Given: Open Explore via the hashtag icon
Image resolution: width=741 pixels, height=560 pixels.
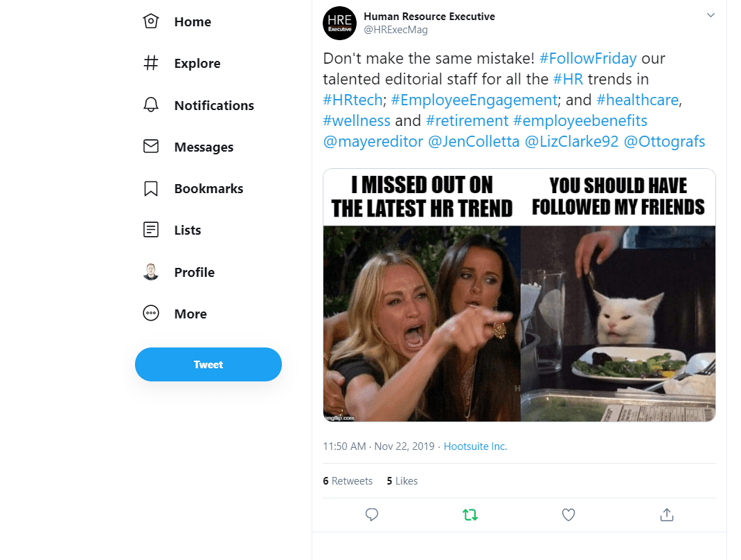Looking at the screenshot, I should tap(151, 64).
